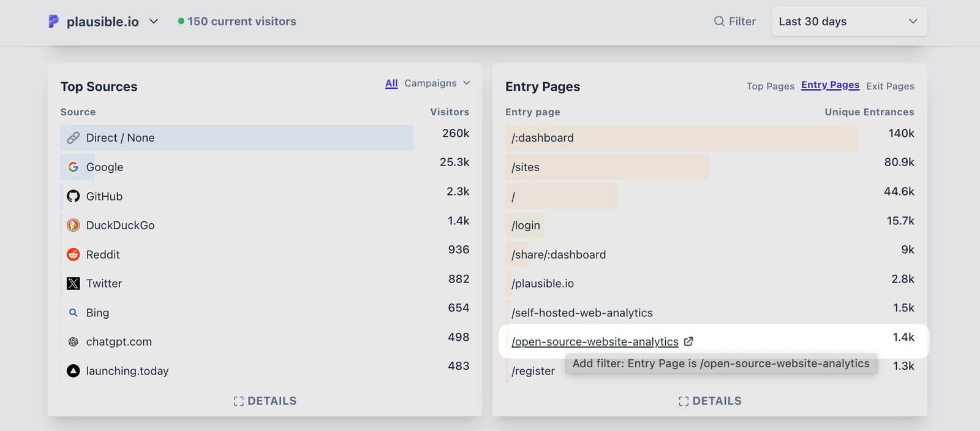Screen dimensions: 980x431
Task: Select the All tab in Top Sources
Action: click(391, 83)
